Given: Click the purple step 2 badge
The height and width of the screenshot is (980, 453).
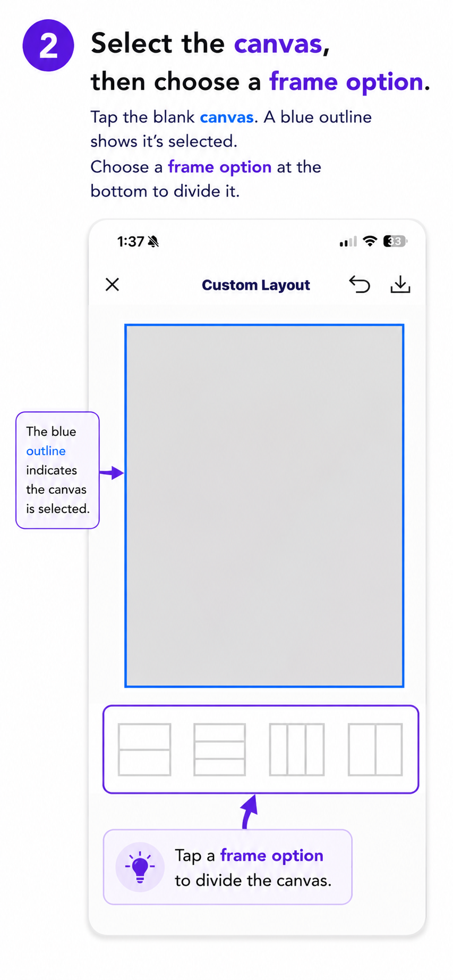Looking at the screenshot, I should pyautogui.click(x=48, y=46).
